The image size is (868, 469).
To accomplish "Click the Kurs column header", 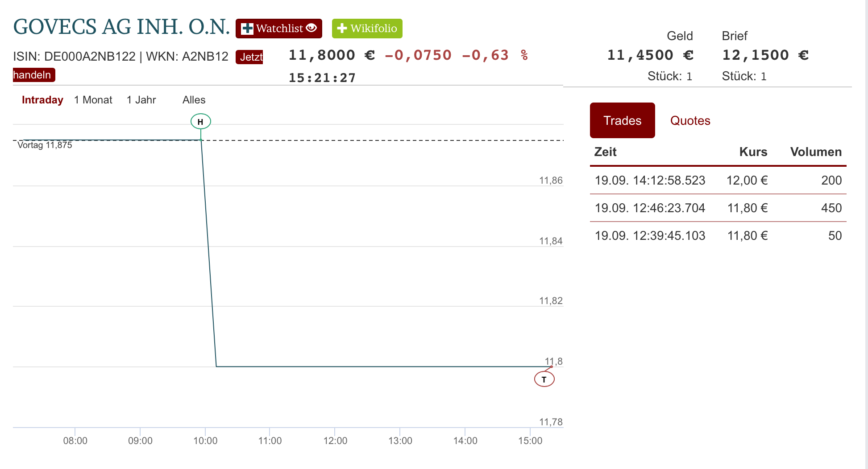I will tap(753, 152).
